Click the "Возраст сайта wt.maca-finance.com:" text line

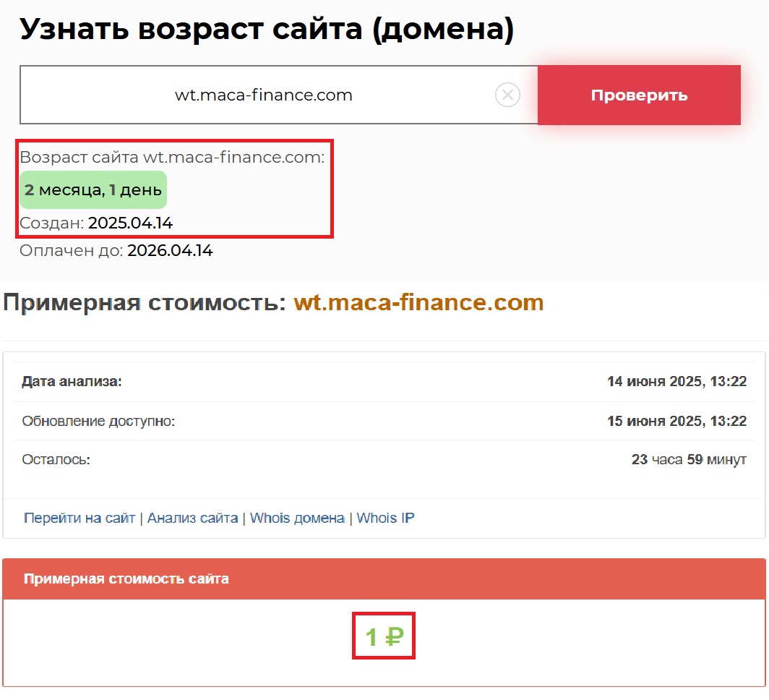[x=172, y=158]
